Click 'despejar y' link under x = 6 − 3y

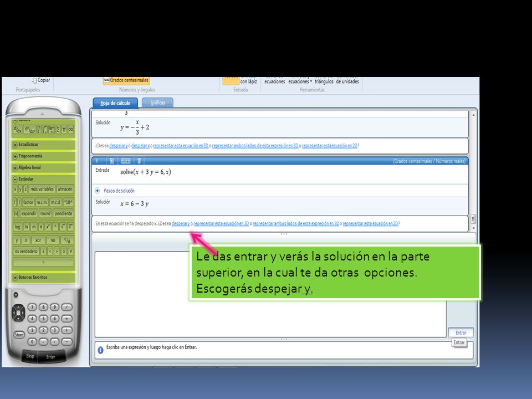click(181, 223)
